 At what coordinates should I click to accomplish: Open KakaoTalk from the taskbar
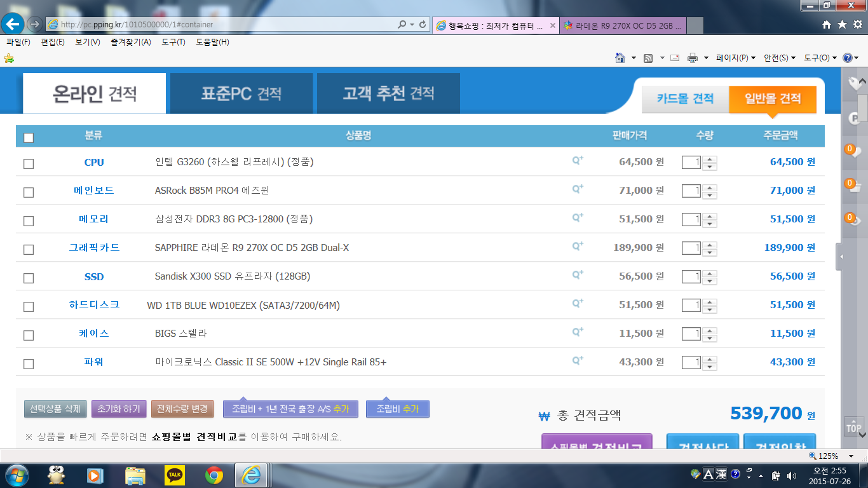pyautogui.click(x=174, y=475)
